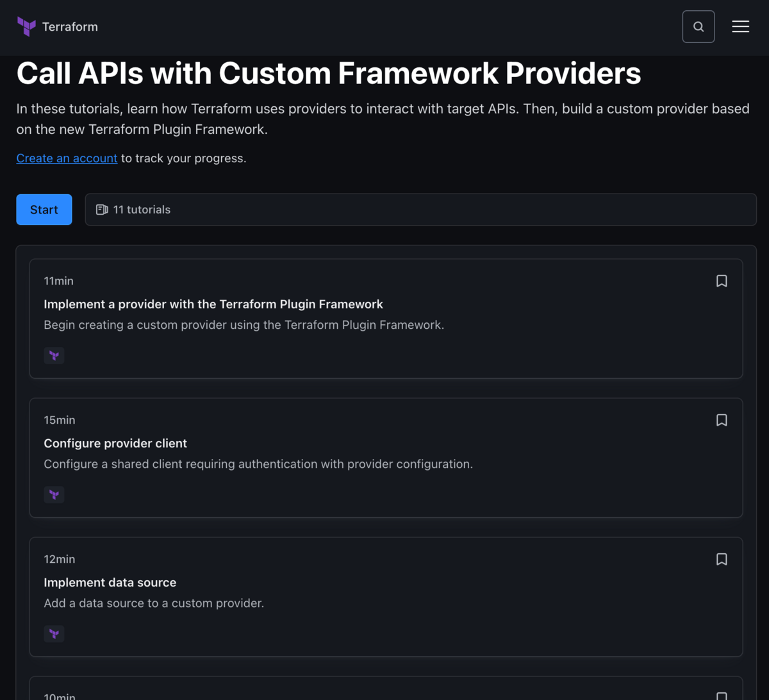Click the 11min duration label
Viewport: 769px width, 700px height.
point(59,281)
